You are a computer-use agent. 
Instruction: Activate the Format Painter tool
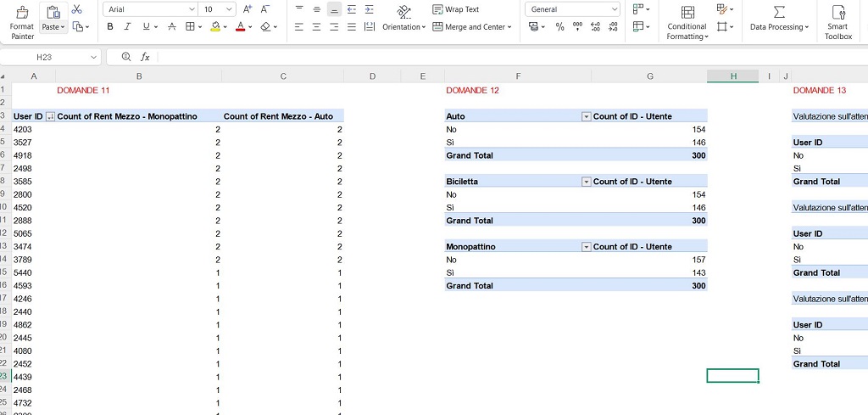(x=22, y=22)
